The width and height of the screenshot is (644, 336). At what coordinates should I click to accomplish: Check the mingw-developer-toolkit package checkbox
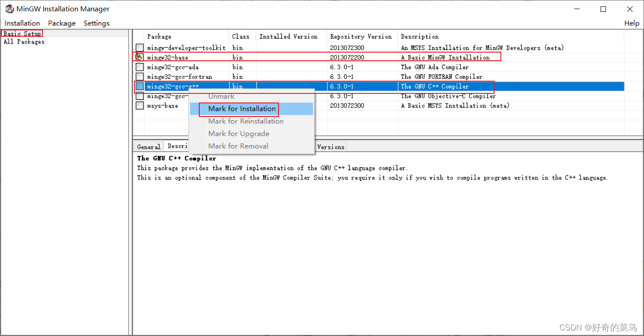[139, 47]
